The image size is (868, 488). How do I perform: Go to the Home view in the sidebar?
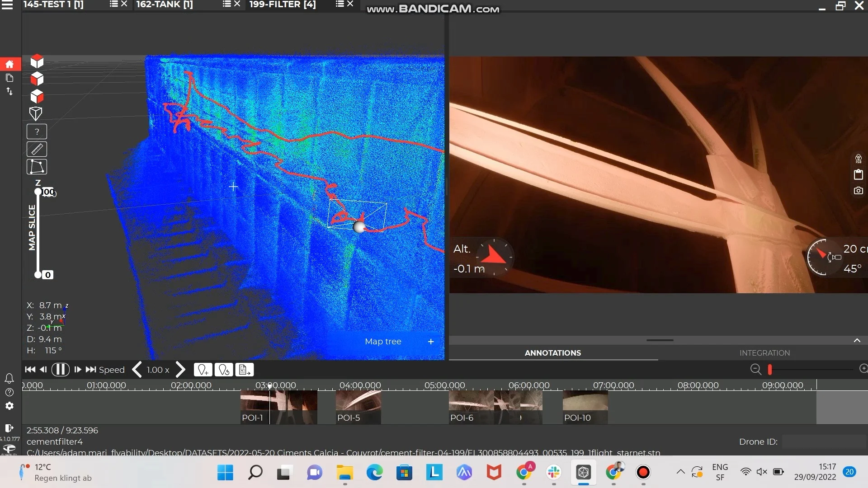click(9, 64)
